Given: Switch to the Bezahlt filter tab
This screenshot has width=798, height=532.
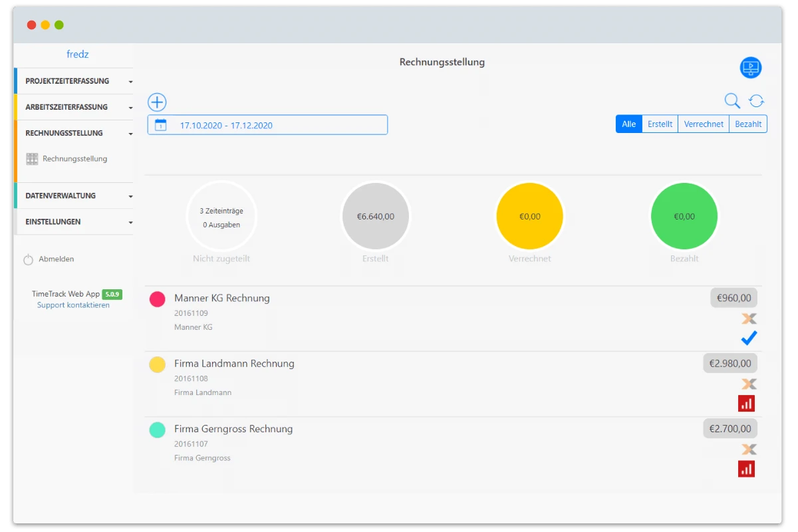Looking at the screenshot, I should point(747,124).
